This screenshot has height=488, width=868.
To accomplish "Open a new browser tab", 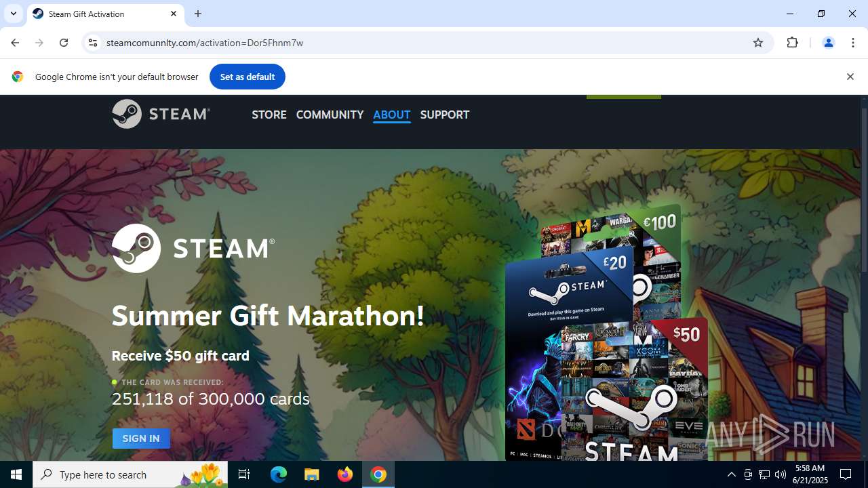I will [198, 14].
